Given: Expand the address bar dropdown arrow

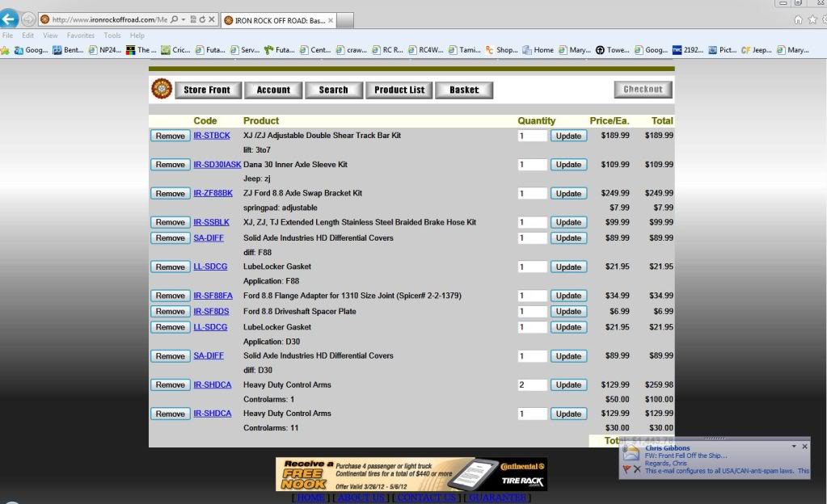Looking at the screenshot, I should 183,19.
